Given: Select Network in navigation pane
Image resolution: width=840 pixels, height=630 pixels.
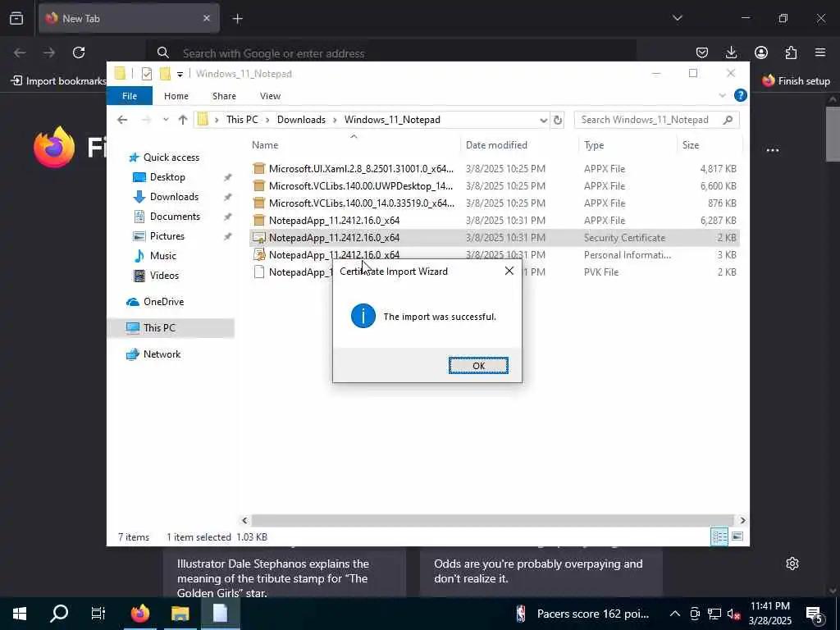Looking at the screenshot, I should (162, 354).
